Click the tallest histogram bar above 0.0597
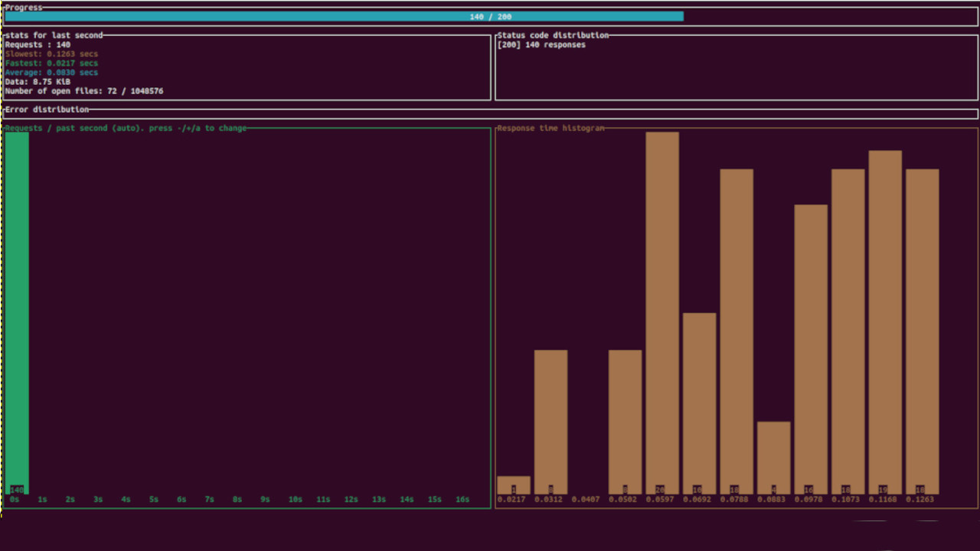This screenshot has width=980, height=551. (662, 313)
